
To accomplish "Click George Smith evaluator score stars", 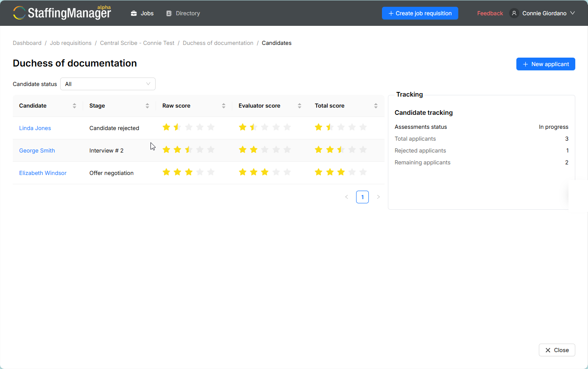I will [x=265, y=150].
